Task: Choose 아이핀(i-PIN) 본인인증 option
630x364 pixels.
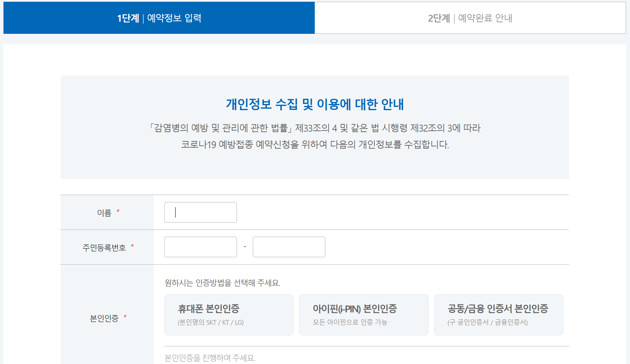Action: click(x=363, y=315)
